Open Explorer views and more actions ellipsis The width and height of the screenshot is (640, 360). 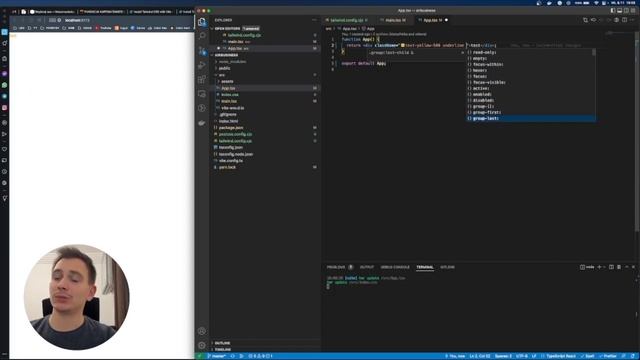tap(314, 20)
